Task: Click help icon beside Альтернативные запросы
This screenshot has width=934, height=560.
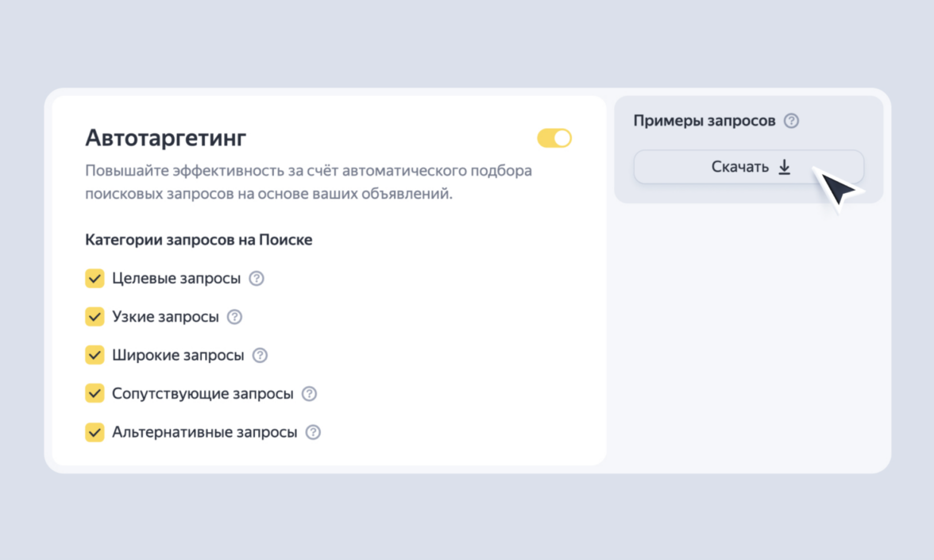Action: pos(313,433)
